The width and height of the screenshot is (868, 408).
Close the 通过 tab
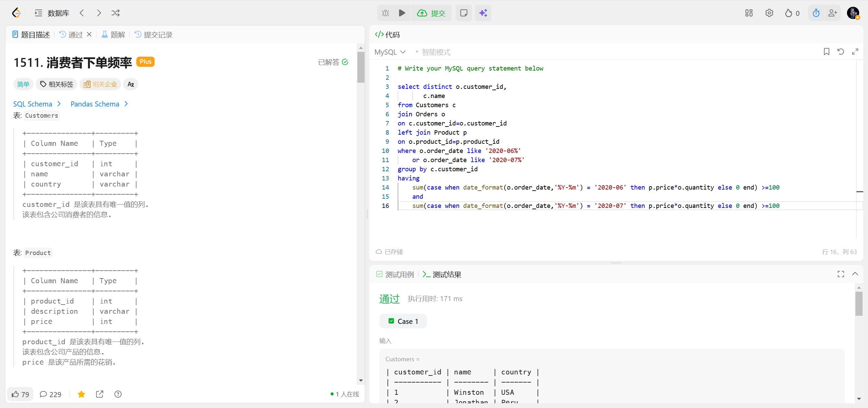[x=89, y=34]
